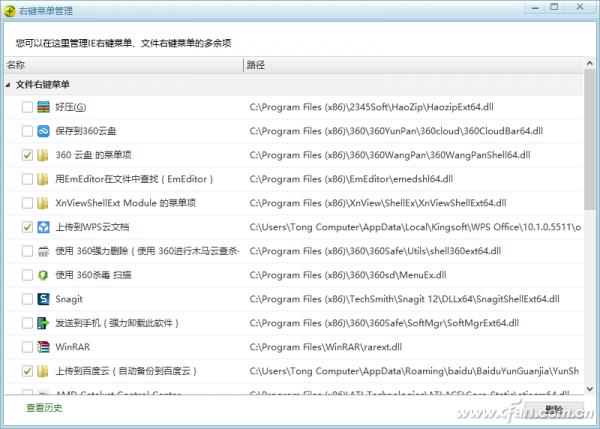Close the 右键菜单管理 window

tap(580, 7)
